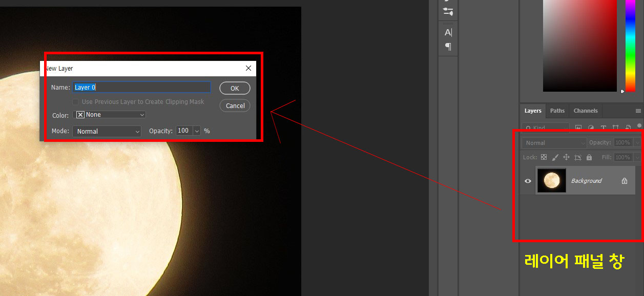Check Use Previous Layer to Create Clipping Mask
This screenshot has width=644, height=296.
click(x=76, y=102)
